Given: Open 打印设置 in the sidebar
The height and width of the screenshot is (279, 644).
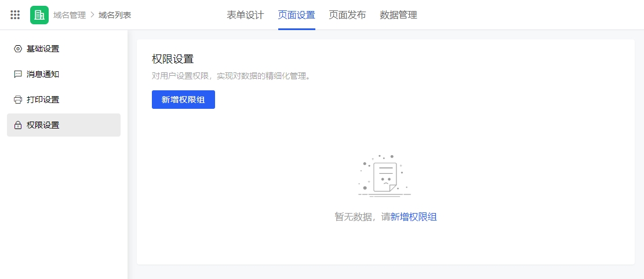Looking at the screenshot, I should click(x=64, y=100).
